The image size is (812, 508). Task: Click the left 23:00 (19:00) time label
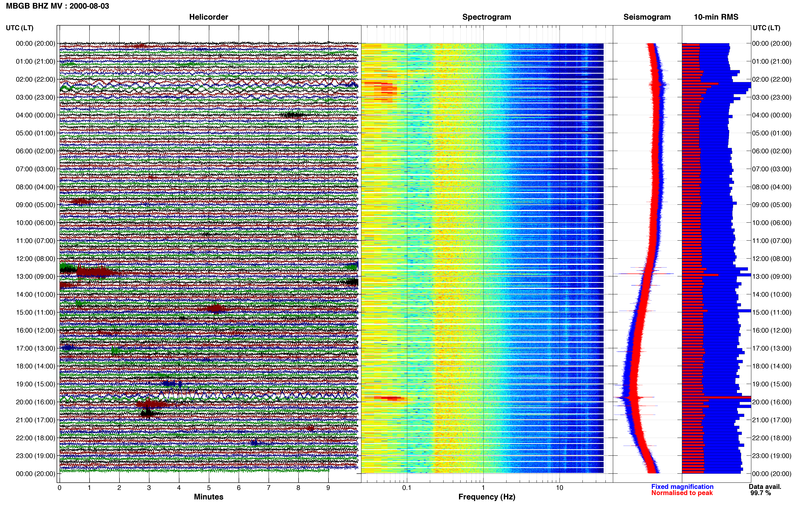(36, 456)
